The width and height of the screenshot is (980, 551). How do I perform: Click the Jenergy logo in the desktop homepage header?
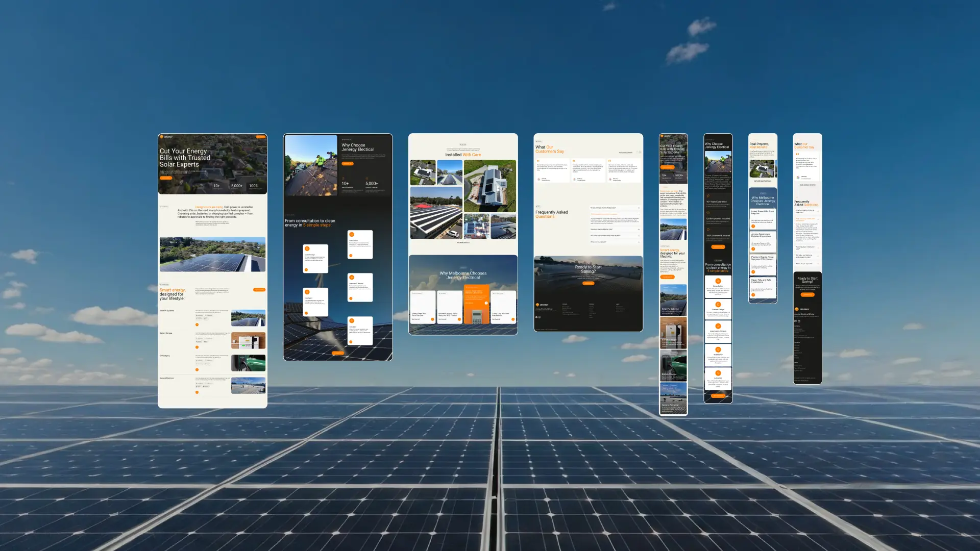pyautogui.click(x=166, y=137)
